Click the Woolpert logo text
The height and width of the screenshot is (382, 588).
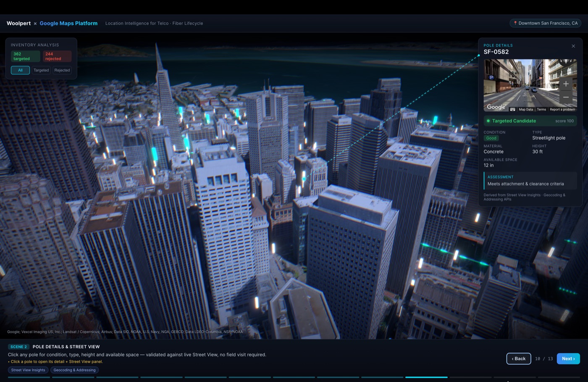click(18, 24)
